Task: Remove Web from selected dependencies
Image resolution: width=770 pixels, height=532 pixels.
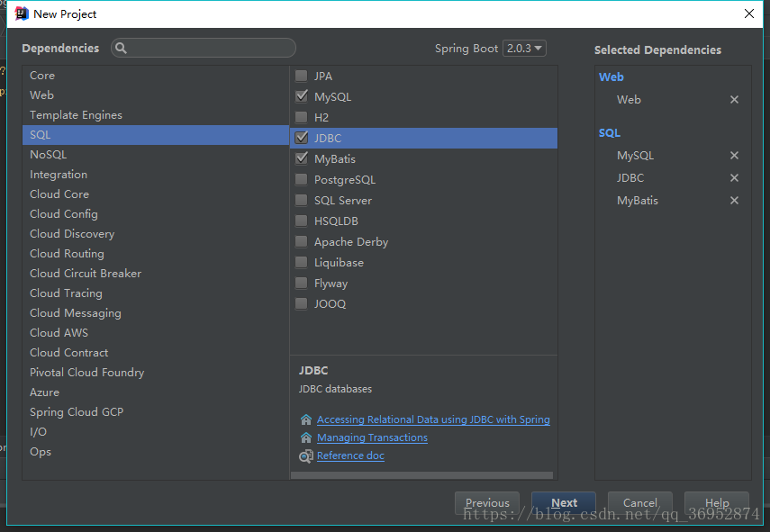Action: tap(734, 100)
